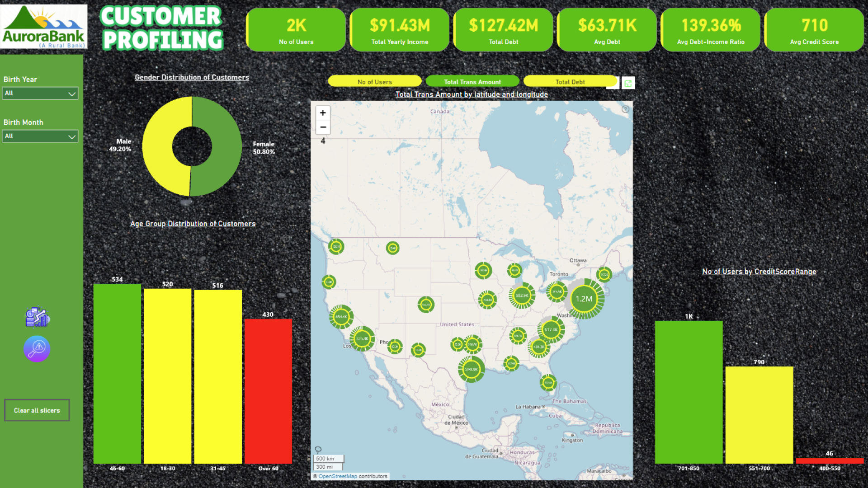Click the Male 49.20% label
868x488 pixels.
[120, 145]
